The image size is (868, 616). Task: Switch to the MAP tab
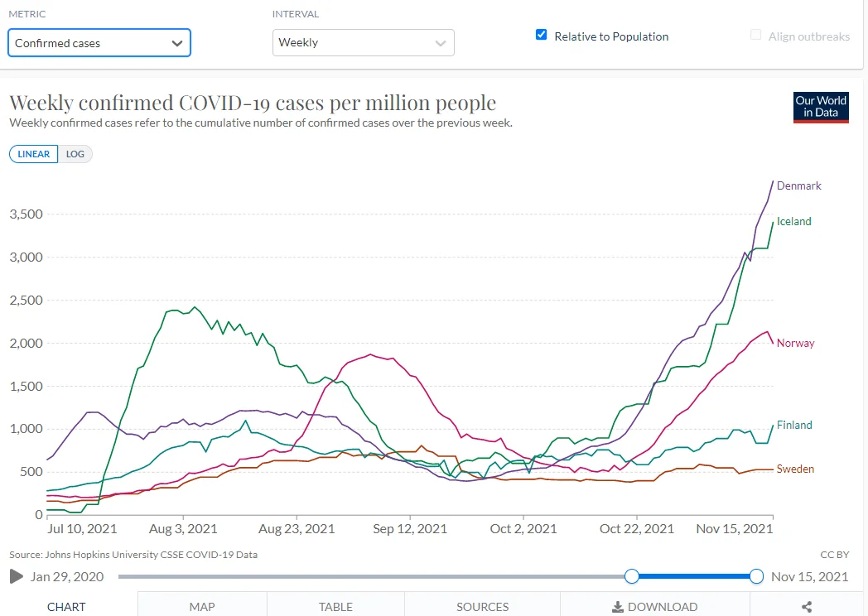202,607
